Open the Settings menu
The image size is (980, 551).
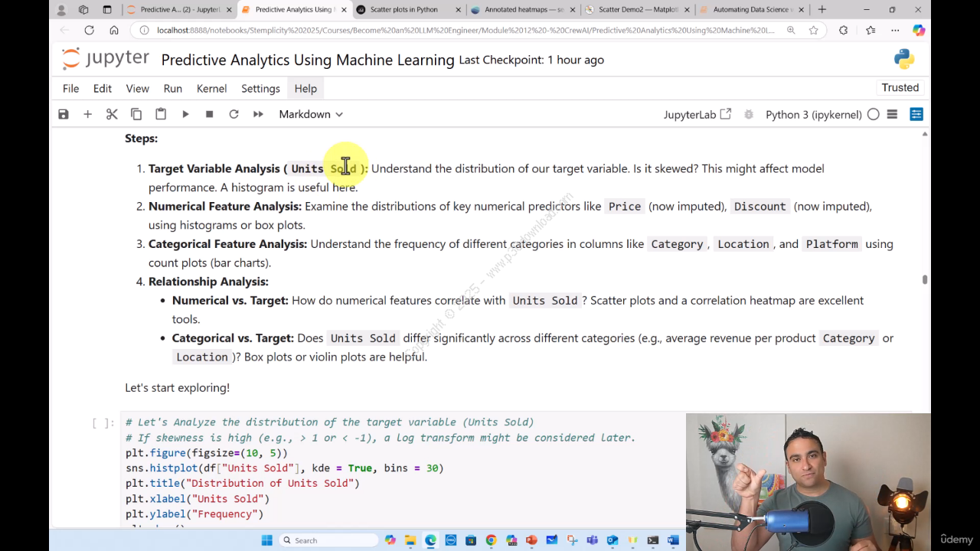pyautogui.click(x=260, y=88)
